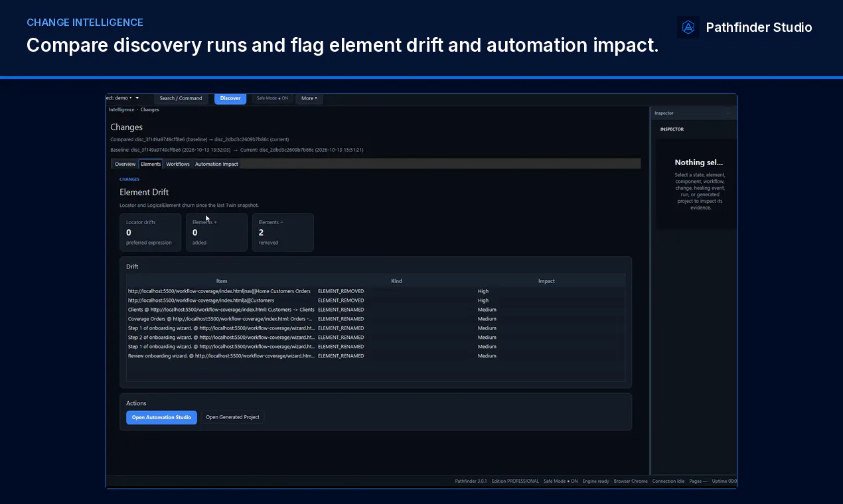Click the Elements − removed card
The height and width of the screenshot is (504, 843).
(x=283, y=232)
